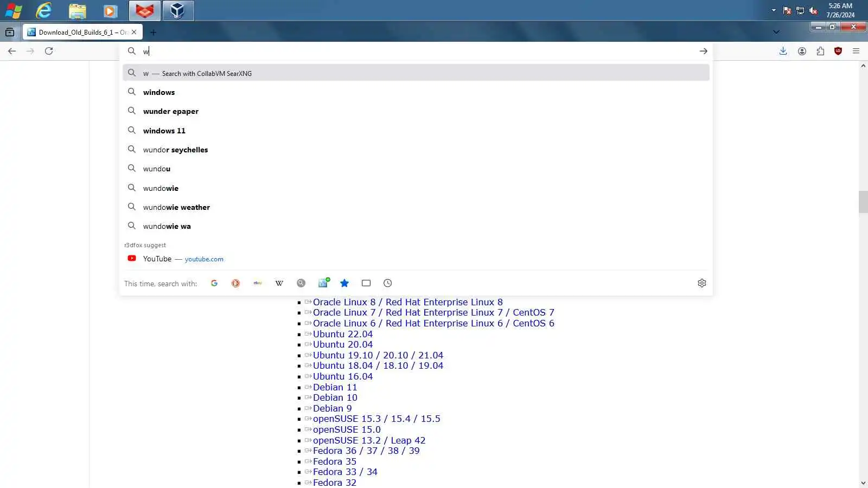Image resolution: width=868 pixels, height=488 pixels.
Task: Open the Debian 9 download link
Action: [332, 408]
